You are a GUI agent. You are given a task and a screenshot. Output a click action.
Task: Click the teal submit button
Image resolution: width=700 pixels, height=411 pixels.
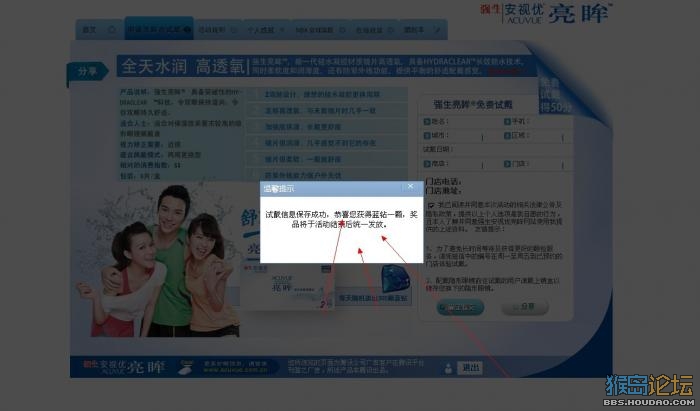pos(460,307)
